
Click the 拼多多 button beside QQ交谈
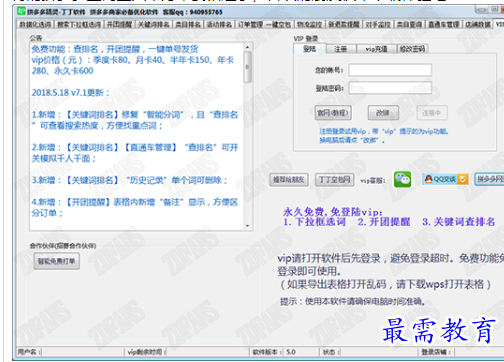click(x=489, y=179)
